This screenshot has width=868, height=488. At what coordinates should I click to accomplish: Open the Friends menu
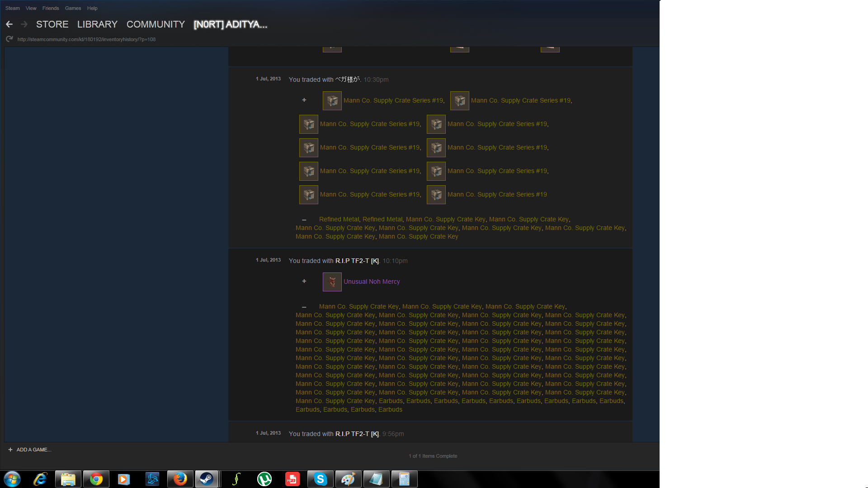pyautogui.click(x=51, y=8)
